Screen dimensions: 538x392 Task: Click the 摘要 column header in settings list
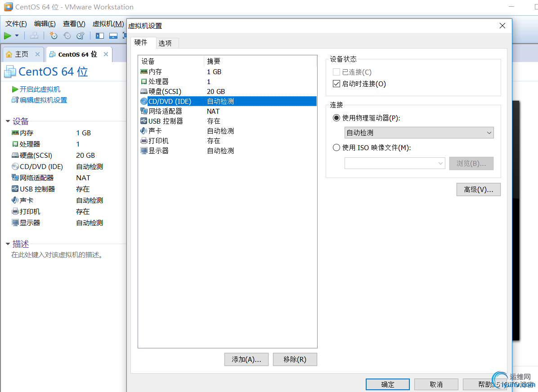point(260,61)
